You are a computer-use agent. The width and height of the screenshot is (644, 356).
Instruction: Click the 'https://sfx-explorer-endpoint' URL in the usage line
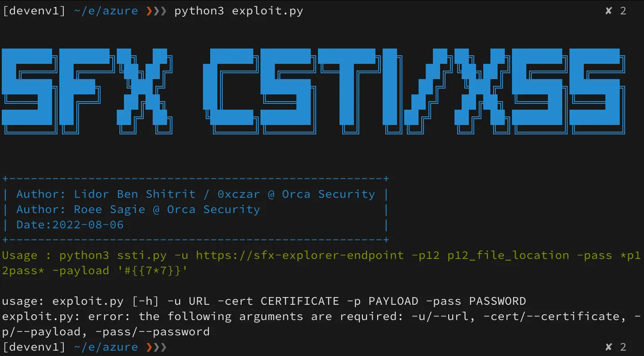click(300, 255)
